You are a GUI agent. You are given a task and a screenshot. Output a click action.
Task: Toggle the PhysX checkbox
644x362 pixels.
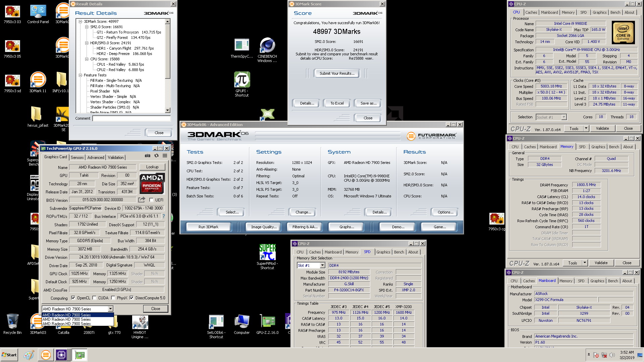click(113, 298)
